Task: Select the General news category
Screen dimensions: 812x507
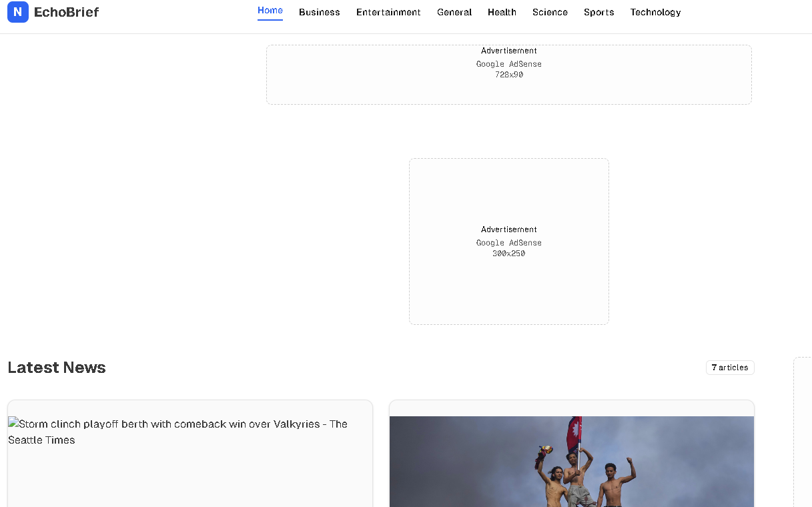Action: click(454, 12)
